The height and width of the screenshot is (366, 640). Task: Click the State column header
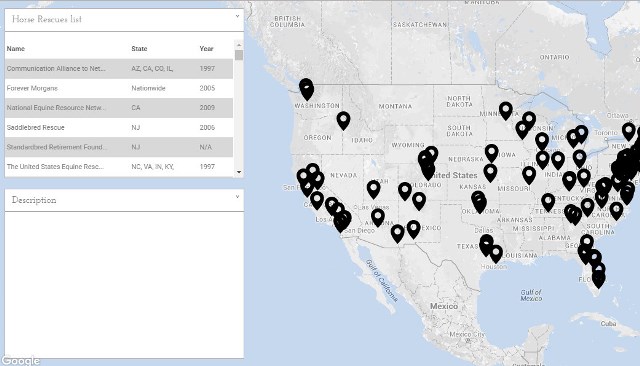(139, 49)
